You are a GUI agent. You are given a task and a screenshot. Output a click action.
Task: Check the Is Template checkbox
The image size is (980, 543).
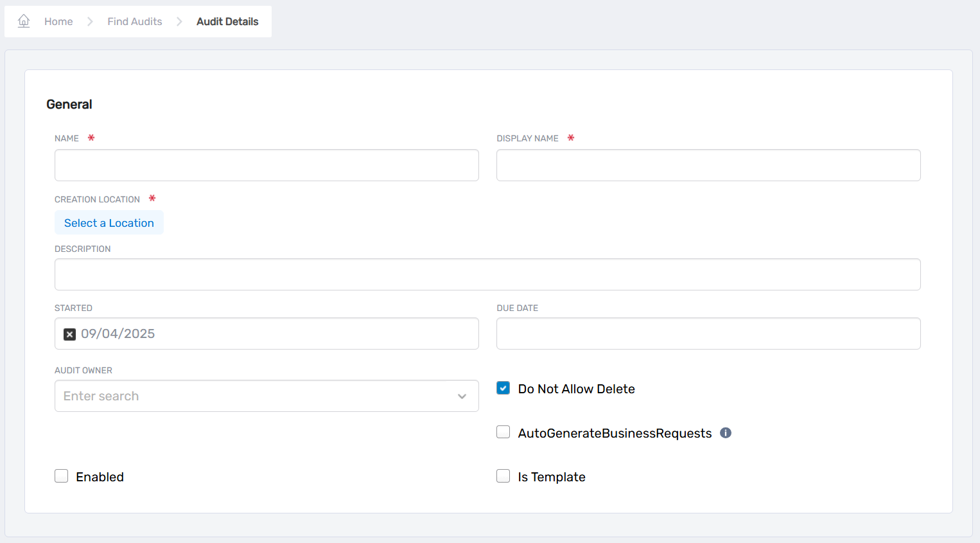tap(503, 476)
